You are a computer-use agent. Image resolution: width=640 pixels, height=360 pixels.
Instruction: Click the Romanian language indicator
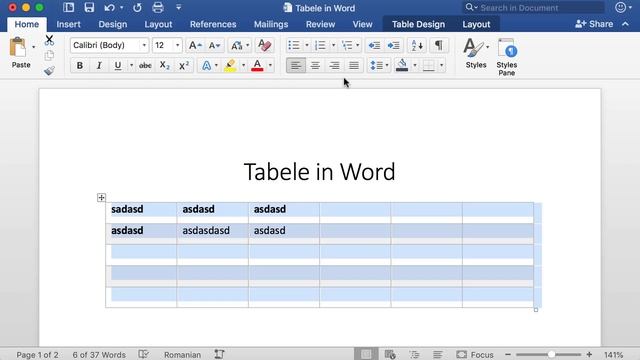tap(182, 355)
